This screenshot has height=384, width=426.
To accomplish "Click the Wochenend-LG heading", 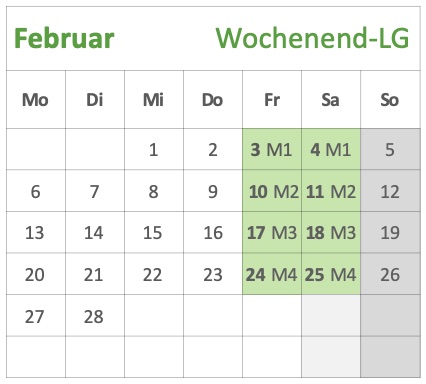I will coord(312,38).
